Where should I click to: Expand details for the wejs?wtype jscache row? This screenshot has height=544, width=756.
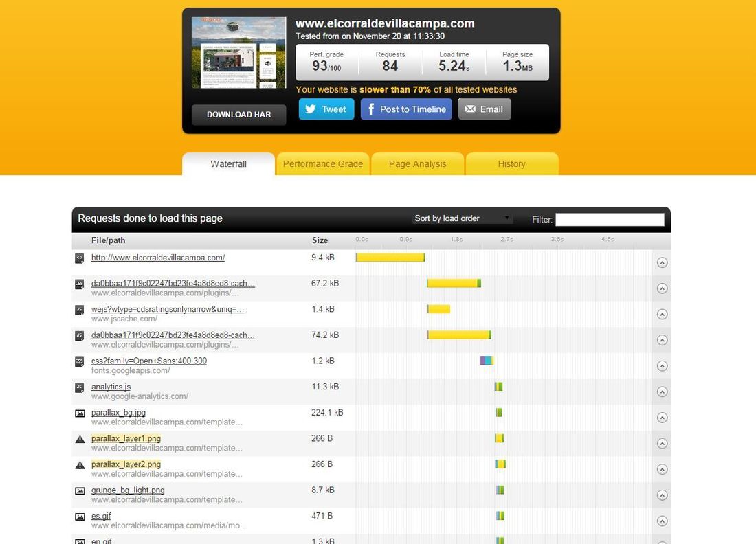pos(662,314)
